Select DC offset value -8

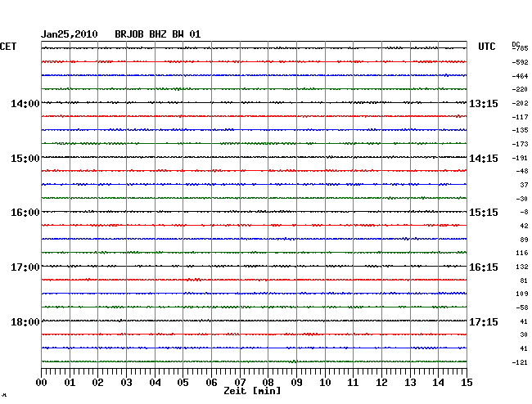(x=524, y=212)
